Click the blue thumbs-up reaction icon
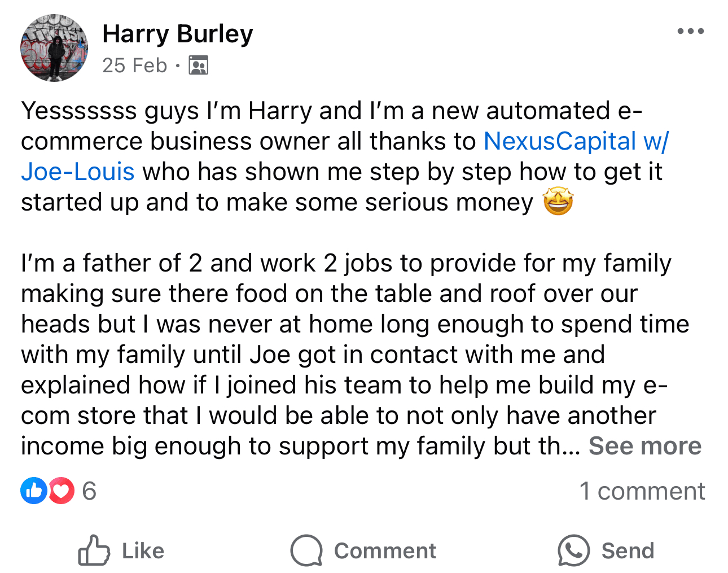The width and height of the screenshot is (728, 573). tap(33, 491)
